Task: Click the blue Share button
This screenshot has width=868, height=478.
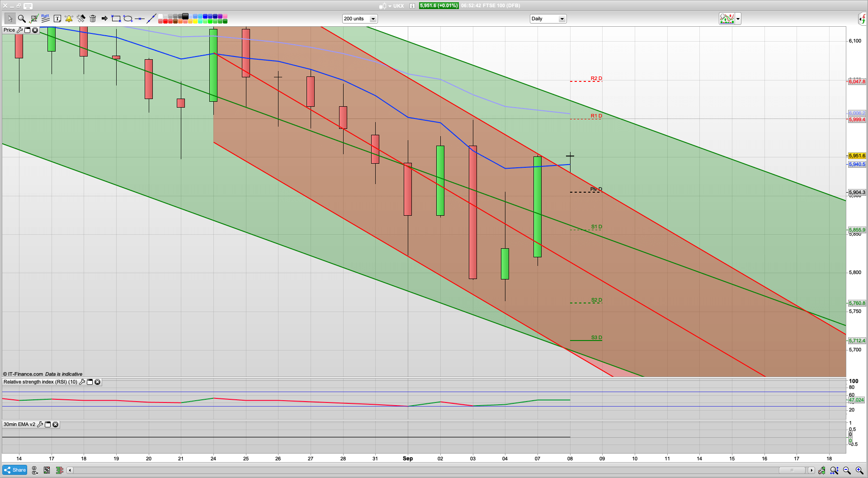Action: coord(14,470)
